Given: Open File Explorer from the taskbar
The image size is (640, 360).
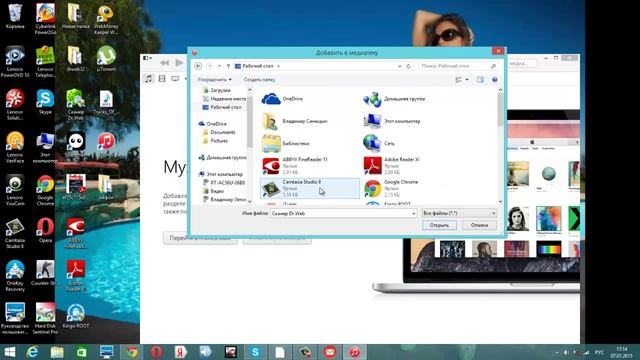Looking at the screenshot, I should [57, 352].
